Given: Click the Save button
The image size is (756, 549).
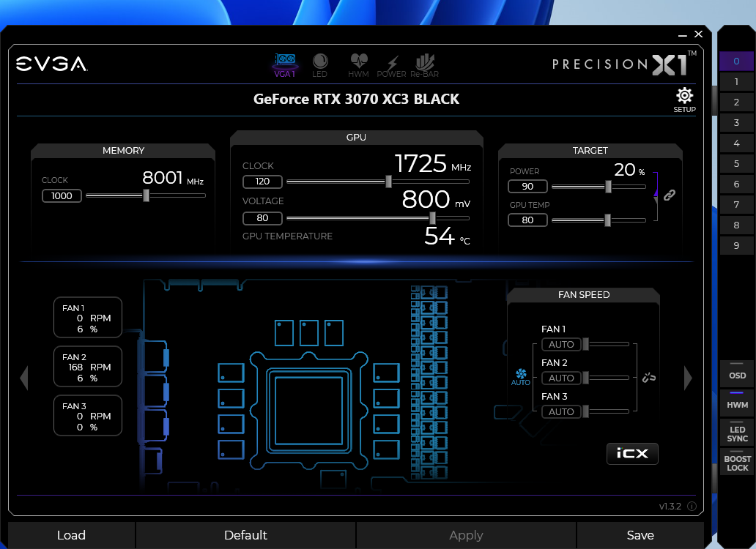Looking at the screenshot, I should point(640,535).
